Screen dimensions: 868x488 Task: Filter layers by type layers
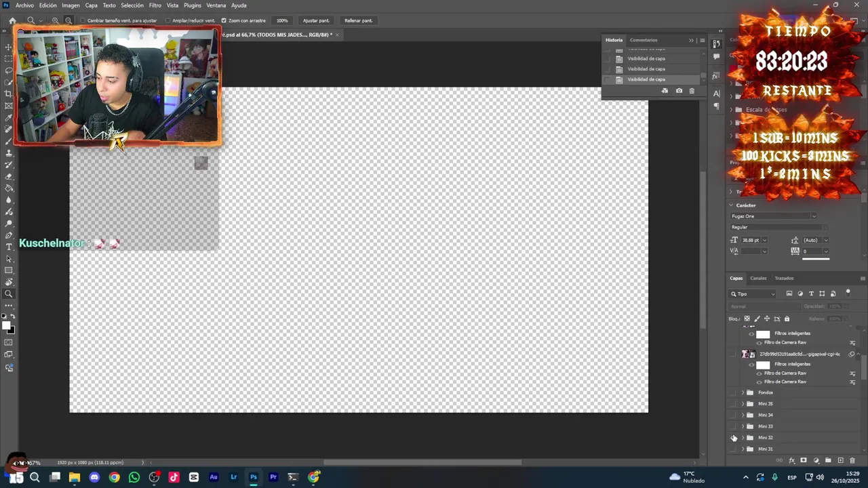click(811, 293)
